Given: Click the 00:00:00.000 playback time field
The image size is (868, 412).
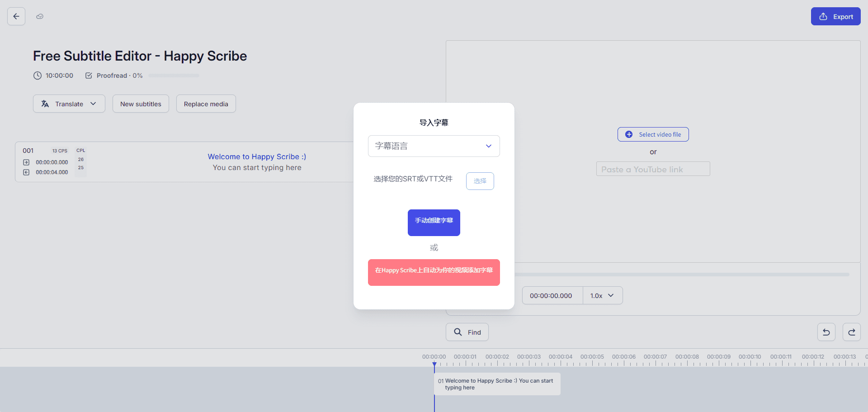Looking at the screenshot, I should point(552,295).
